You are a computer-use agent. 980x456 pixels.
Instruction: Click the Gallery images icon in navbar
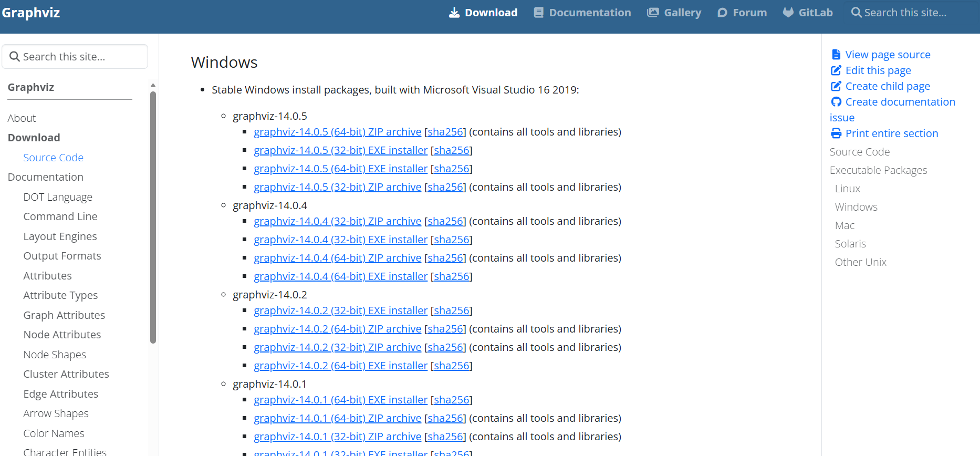(653, 13)
